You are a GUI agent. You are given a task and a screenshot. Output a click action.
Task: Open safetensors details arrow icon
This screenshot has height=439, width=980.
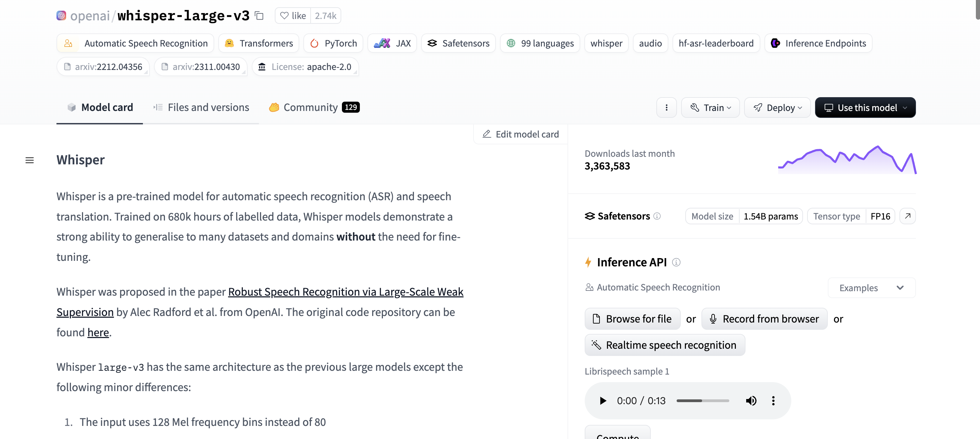[x=907, y=216]
